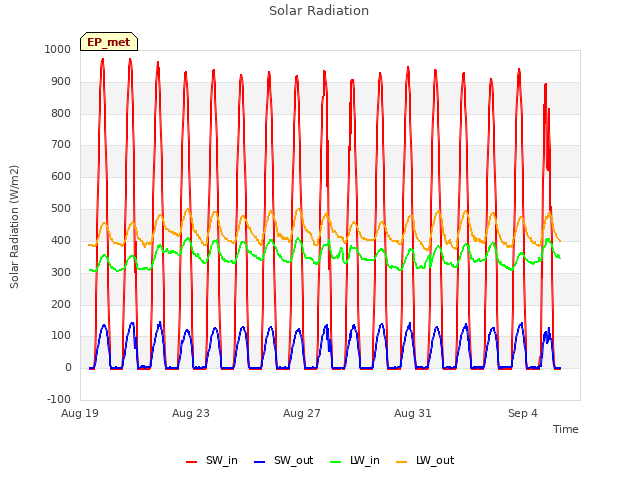Click the EP_met annotation label
The image size is (640, 480).
pyautogui.click(x=109, y=42)
